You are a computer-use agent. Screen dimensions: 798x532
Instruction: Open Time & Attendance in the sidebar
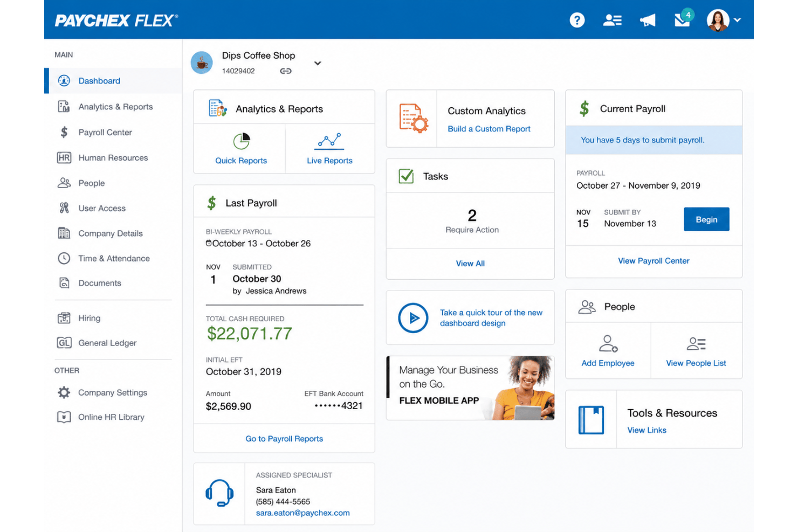[113, 258]
